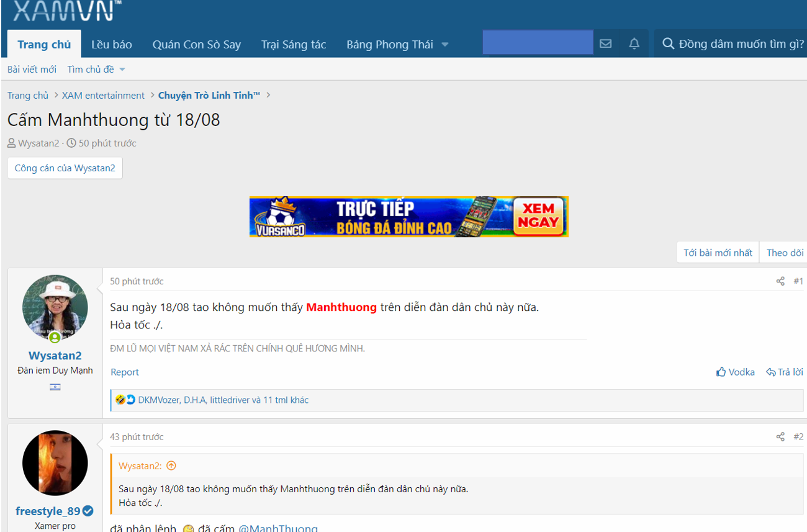The width and height of the screenshot is (807, 532).
Task: Expand the Bảng Phong Thái dropdown arrow
Action: tap(445, 45)
